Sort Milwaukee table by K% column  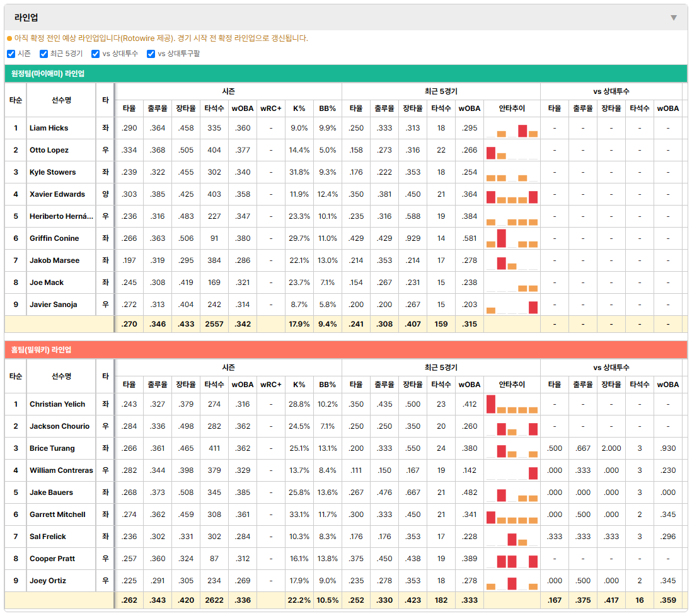click(x=299, y=385)
